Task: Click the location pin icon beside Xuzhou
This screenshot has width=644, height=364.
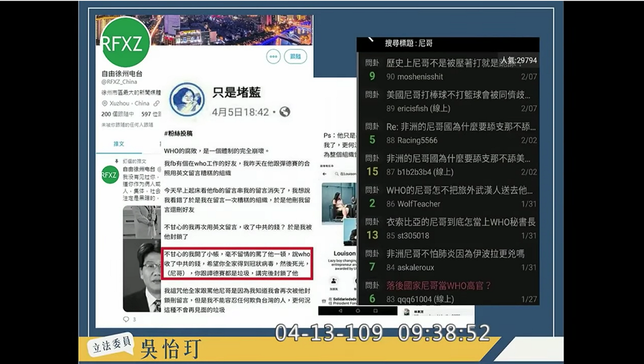Action: pos(105,103)
